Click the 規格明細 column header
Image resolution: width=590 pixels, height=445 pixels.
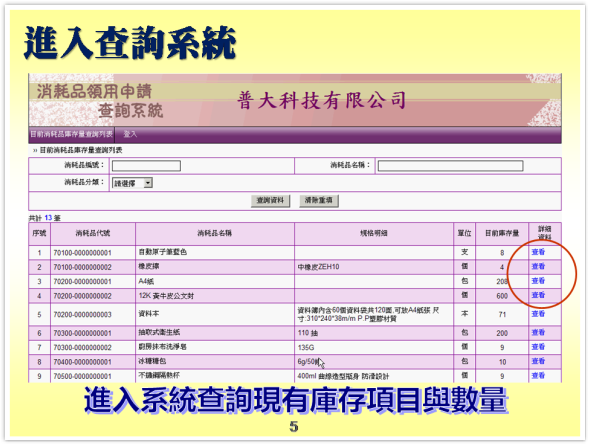click(x=374, y=234)
